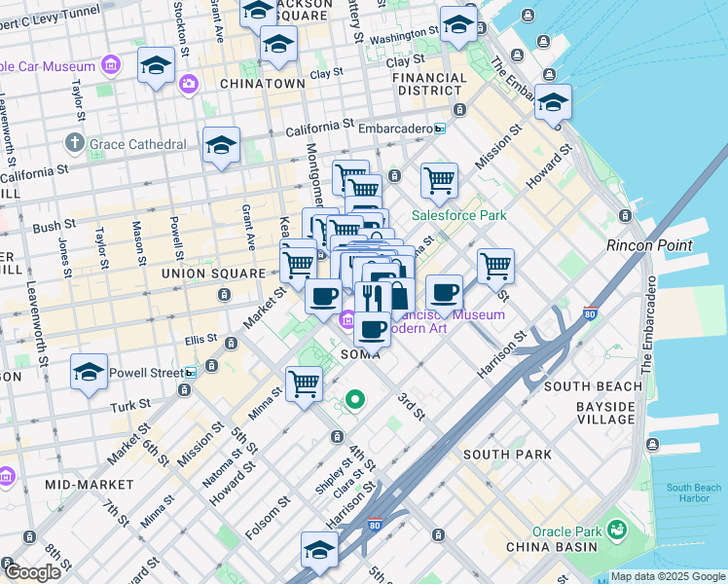Open graduation cap marker next to Grace Cathedral
The height and width of the screenshot is (584, 728).
(x=222, y=148)
